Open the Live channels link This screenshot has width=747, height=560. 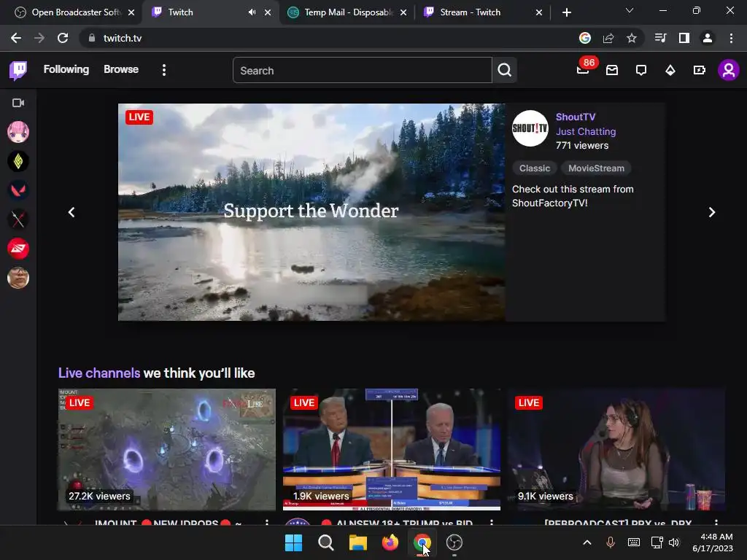click(x=99, y=373)
